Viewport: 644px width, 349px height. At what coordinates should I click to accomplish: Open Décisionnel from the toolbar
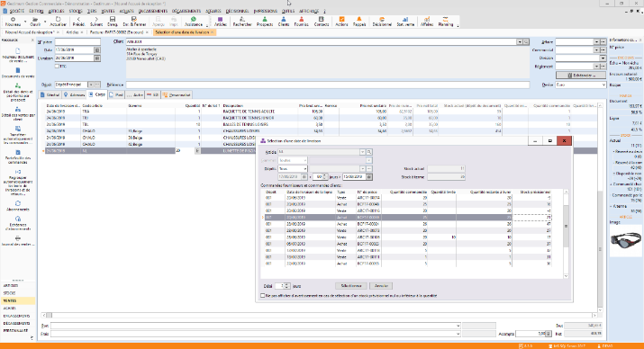click(382, 22)
